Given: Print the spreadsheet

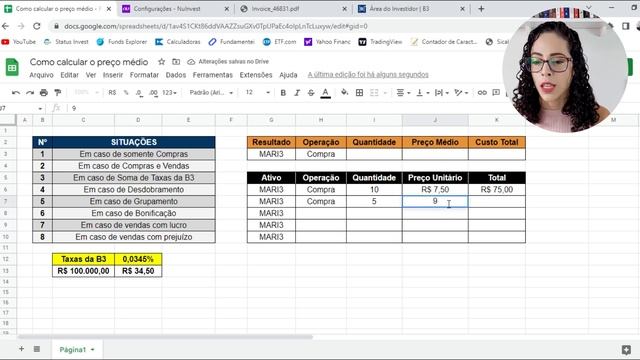Looking at the screenshot, I should [x=44, y=93].
